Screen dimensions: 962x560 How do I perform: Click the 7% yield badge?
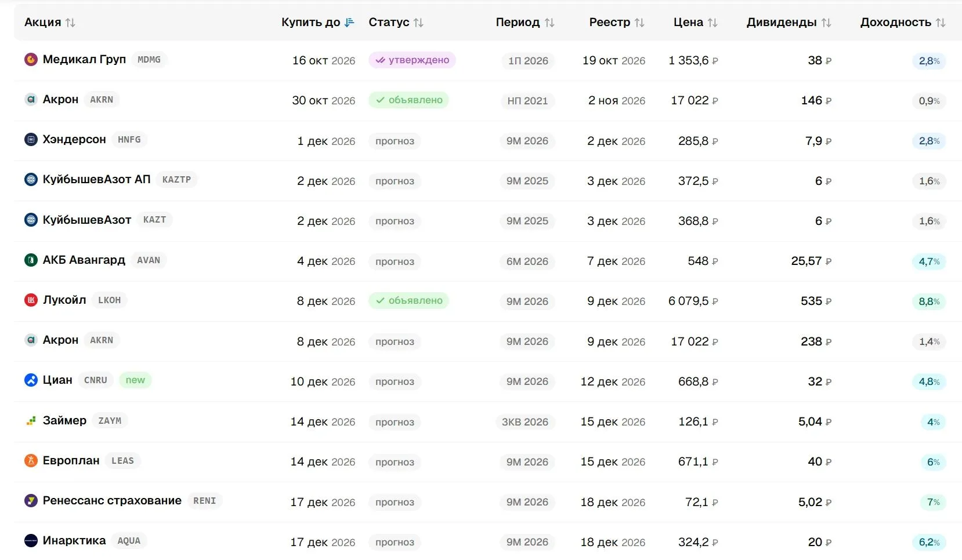point(933,502)
